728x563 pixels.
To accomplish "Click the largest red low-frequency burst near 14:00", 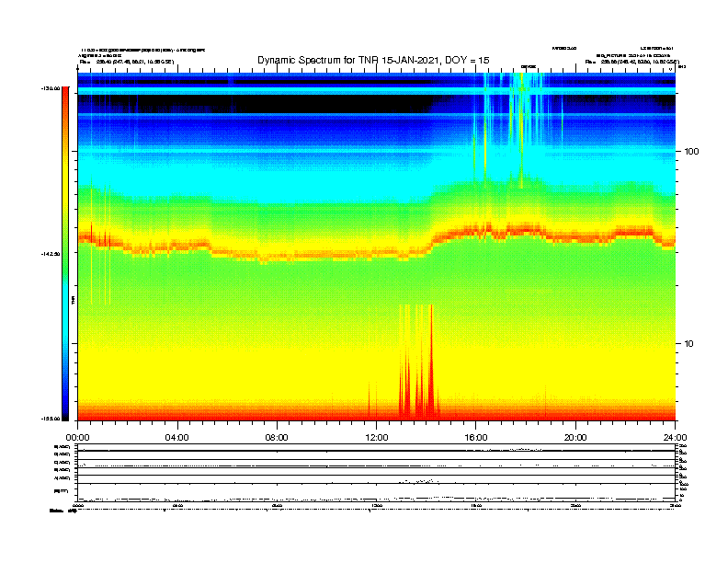I will point(431,362).
